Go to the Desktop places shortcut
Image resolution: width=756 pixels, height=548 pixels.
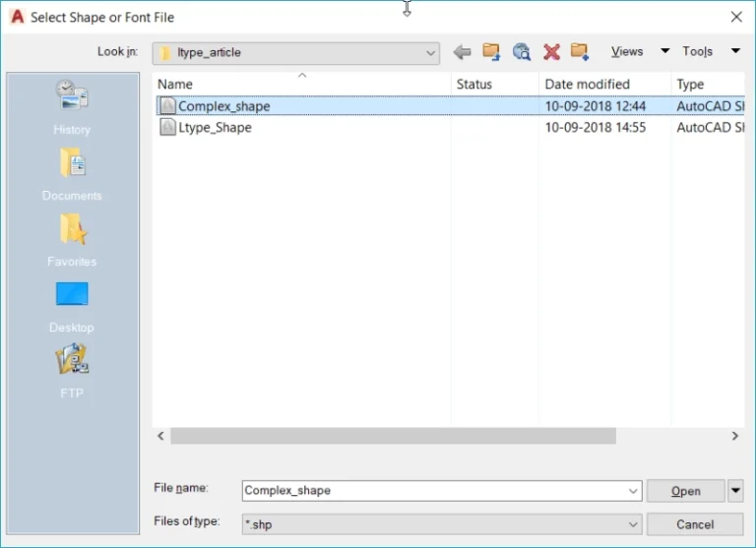coord(72,307)
